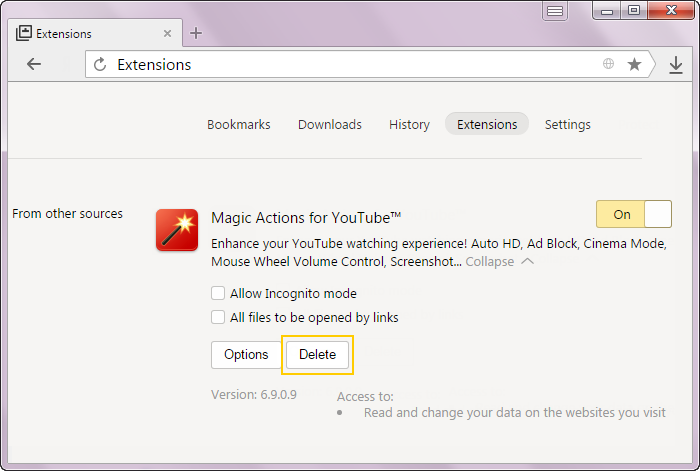Click the From other sources label
The image size is (700, 471).
pyautogui.click(x=67, y=214)
